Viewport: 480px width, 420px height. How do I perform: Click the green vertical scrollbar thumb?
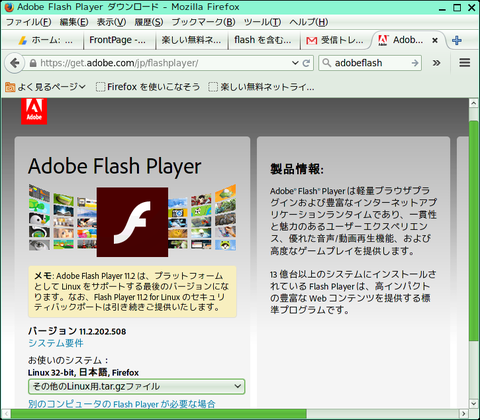tap(474, 231)
